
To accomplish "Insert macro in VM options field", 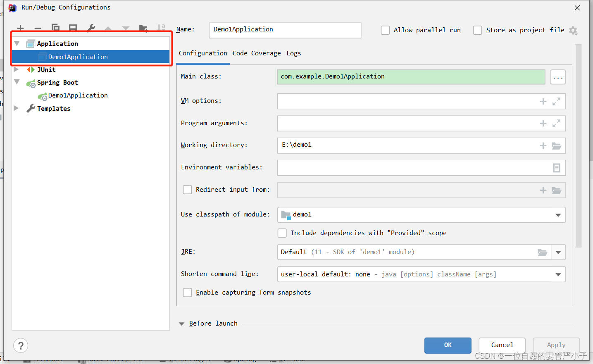I will coord(543,101).
